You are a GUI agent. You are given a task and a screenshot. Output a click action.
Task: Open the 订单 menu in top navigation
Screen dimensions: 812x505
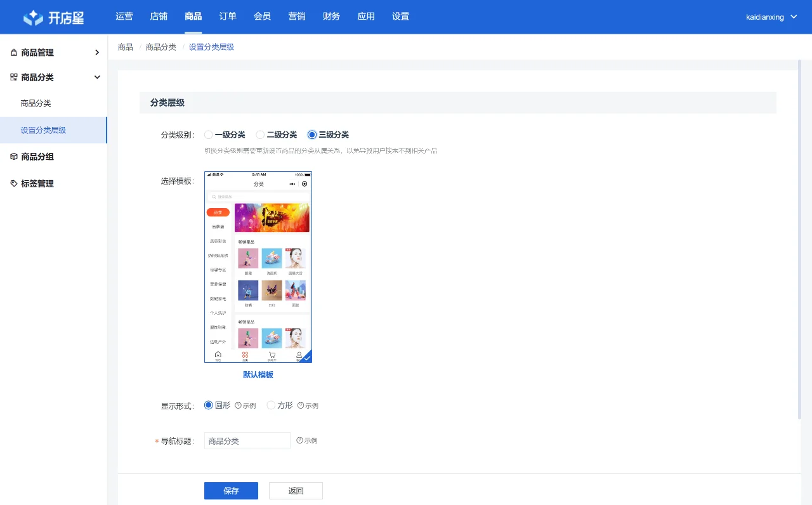pyautogui.click(x=228, y=16)
